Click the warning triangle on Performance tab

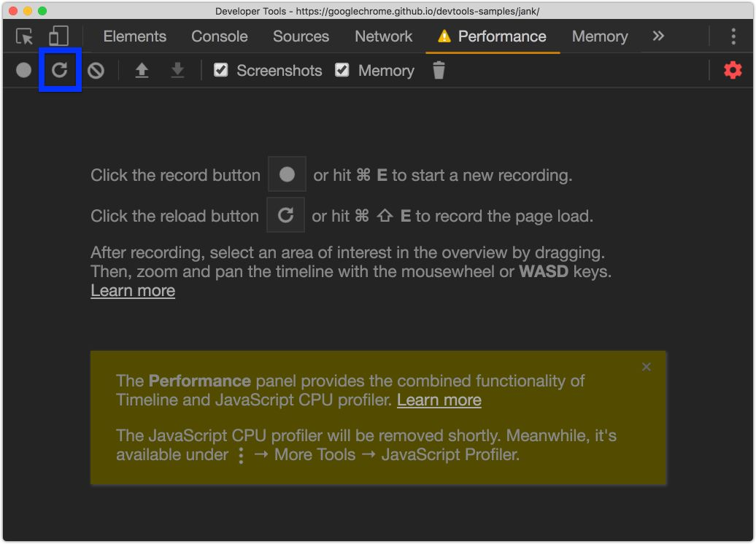point(444,36)
